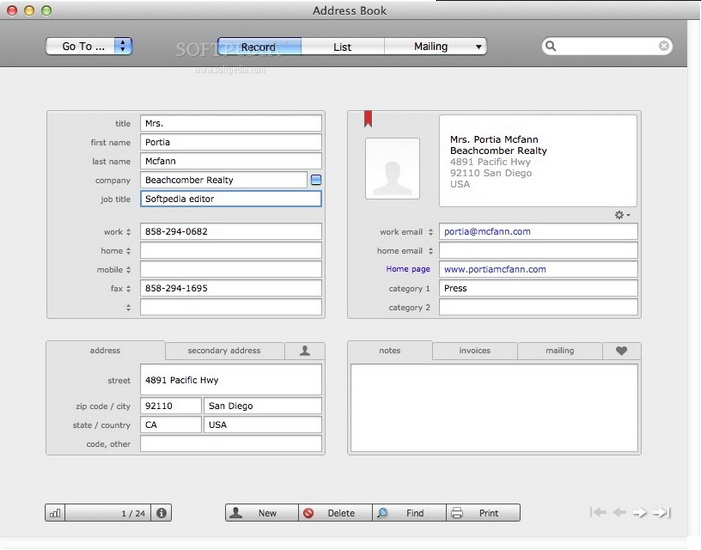This screenshot has width=701, height=550.
Task: Click the bar chart icon at bottom left
Action: (55, 513)
